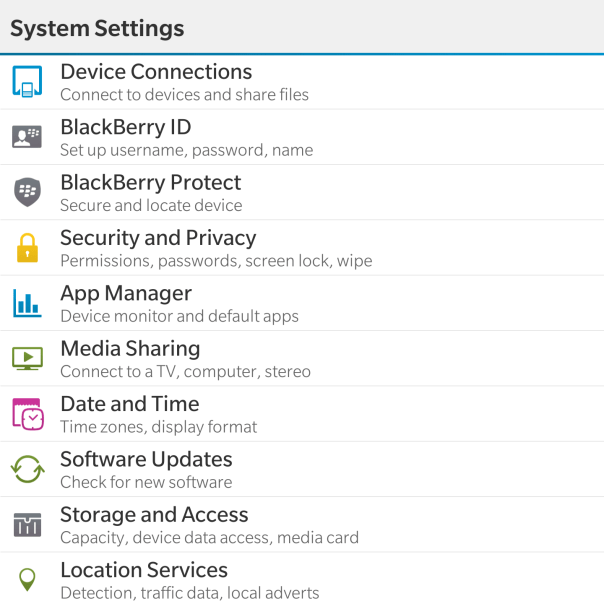Viewport: 604px width, 604px height.
Task: Open the App Manager entry
Action: [x=126, y=293]
